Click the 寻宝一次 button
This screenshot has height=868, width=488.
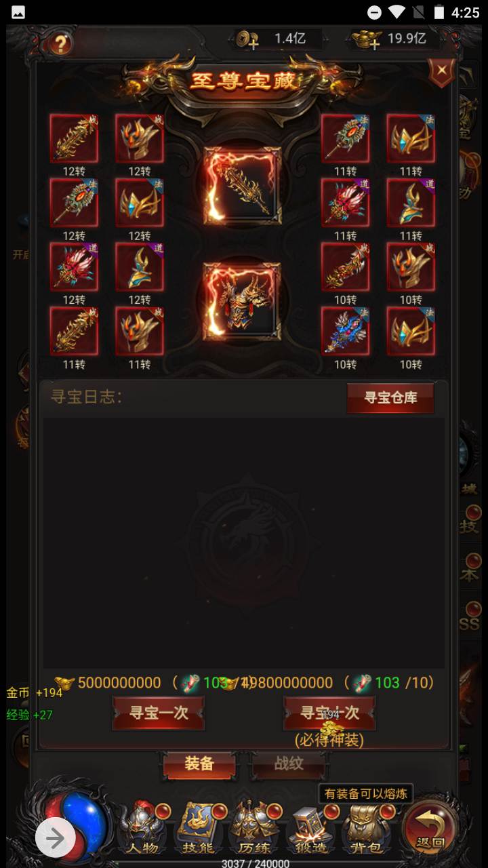159,713
